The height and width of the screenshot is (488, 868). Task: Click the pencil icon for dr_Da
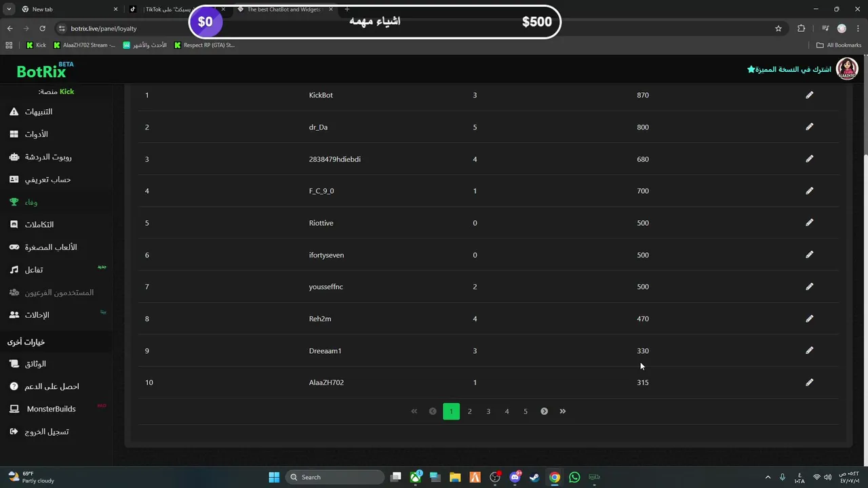pos(809,127)
